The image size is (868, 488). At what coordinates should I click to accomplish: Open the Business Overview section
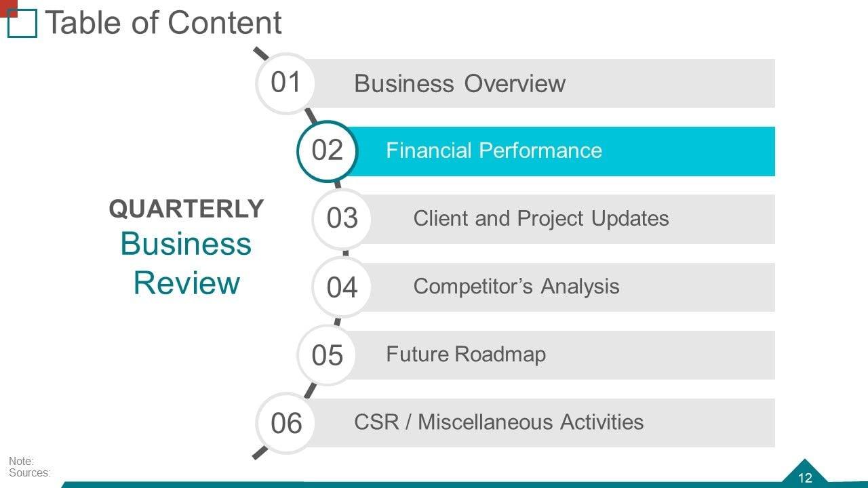point(459,83)
